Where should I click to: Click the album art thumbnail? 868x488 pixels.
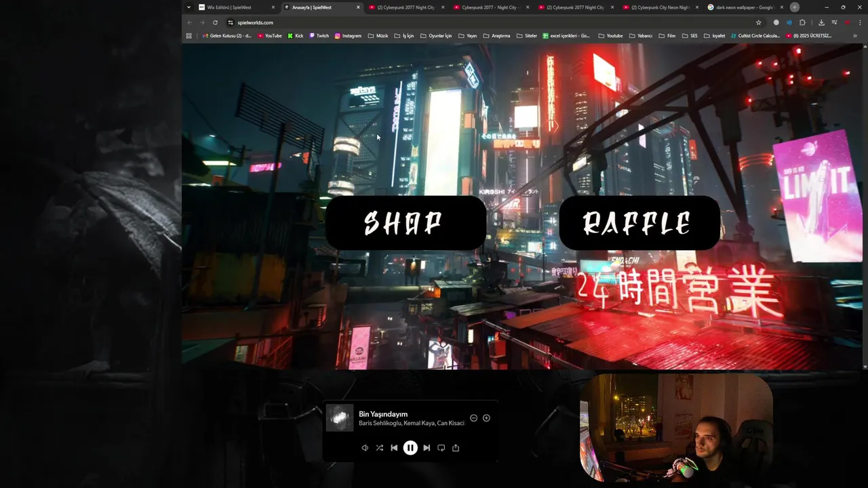[x=340, y=418]
